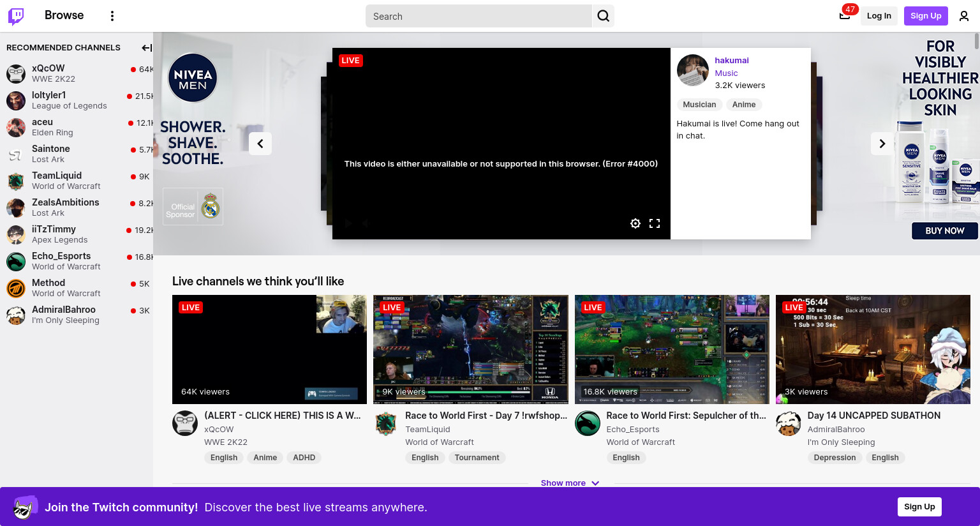Click BUY NOW on Nivea ad
980x526 pixels.
tap(945, 230)
